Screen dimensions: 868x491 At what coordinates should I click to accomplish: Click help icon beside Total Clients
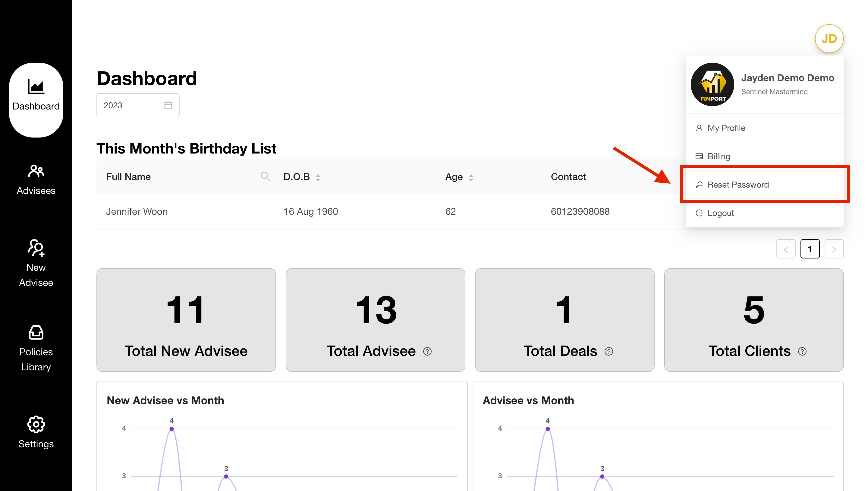pyautogui.click(x=802, y=351)
